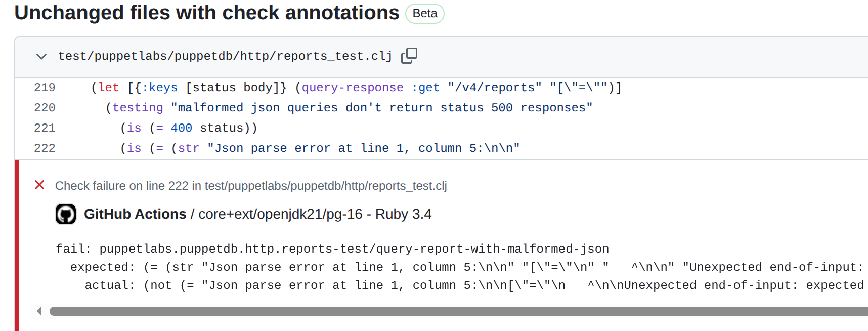Collapse the reports_test.clj file chevron

click(x=41, y=56)
